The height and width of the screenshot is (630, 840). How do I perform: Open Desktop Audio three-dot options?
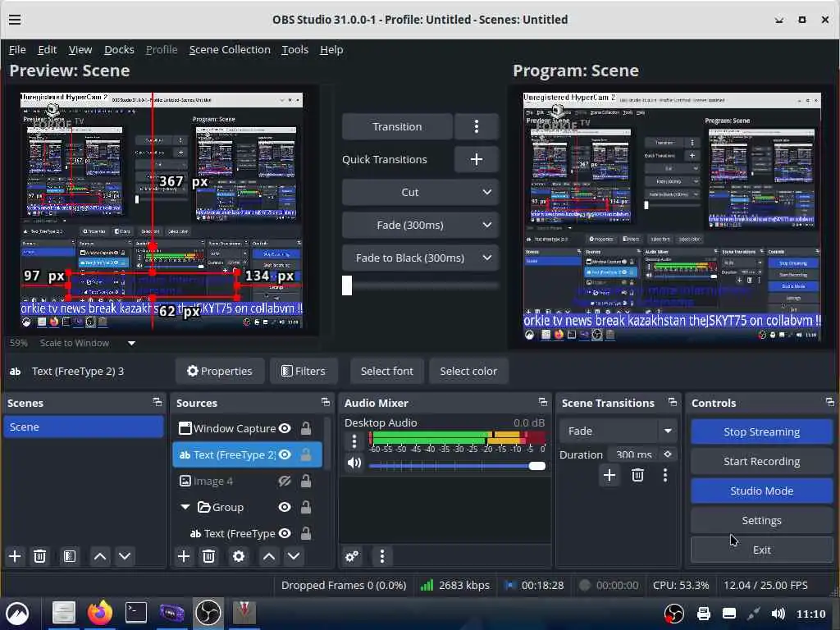pyautogui.click(x=354, y=441)
